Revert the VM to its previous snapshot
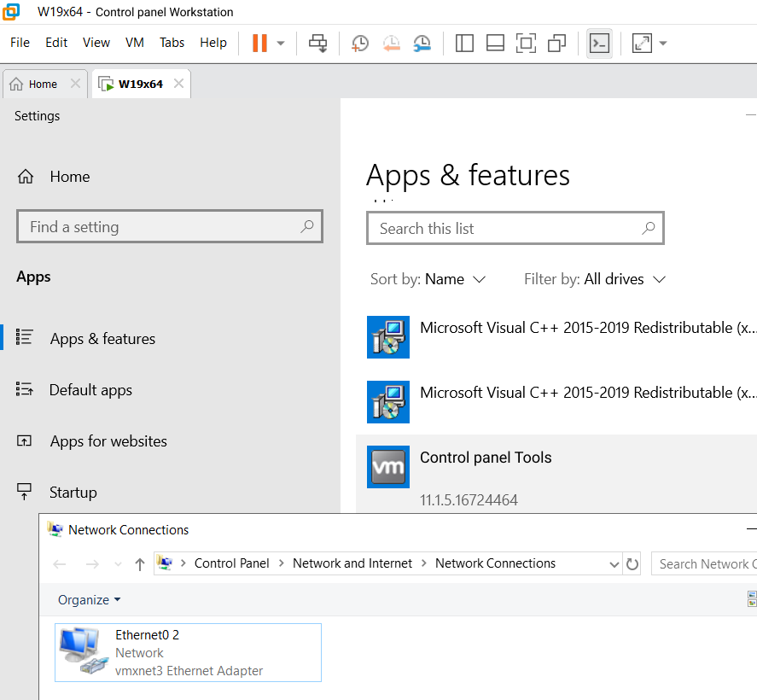 tap(391, 43)
